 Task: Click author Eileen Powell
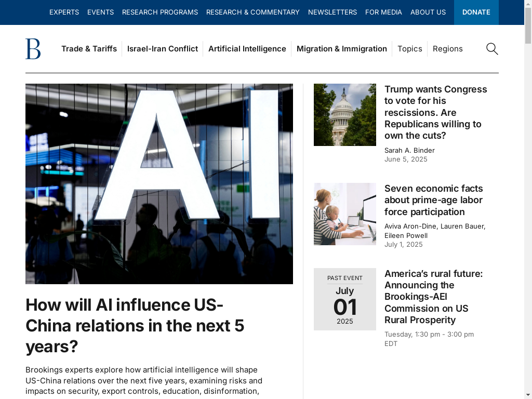tap(406, 235)
